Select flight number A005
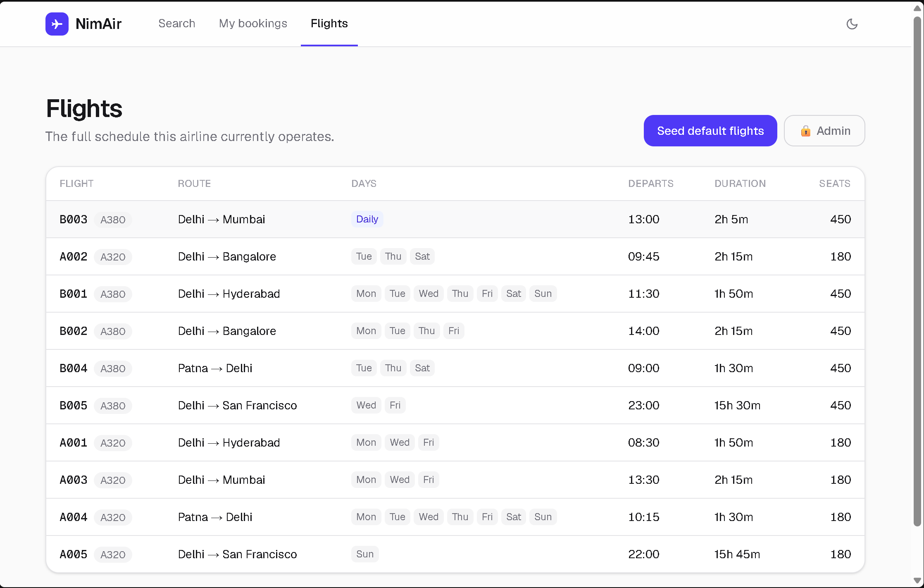924x588 pixels. click(74, 554)
